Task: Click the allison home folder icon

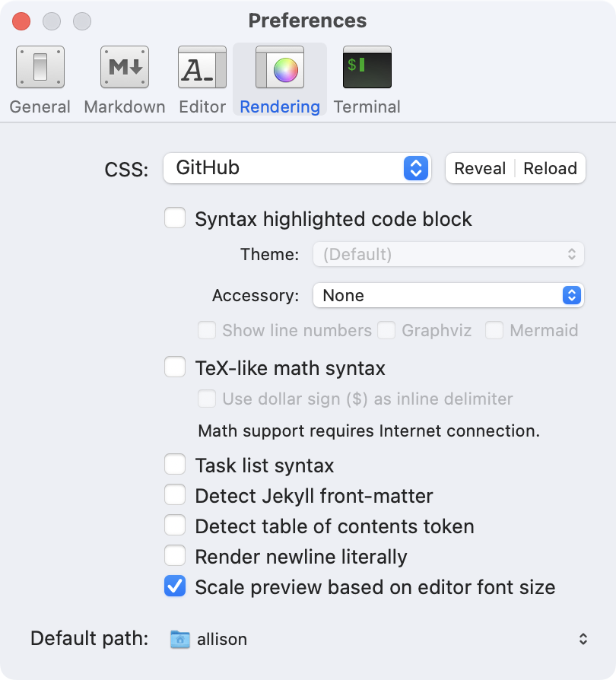Action: [x=180, y=639]
